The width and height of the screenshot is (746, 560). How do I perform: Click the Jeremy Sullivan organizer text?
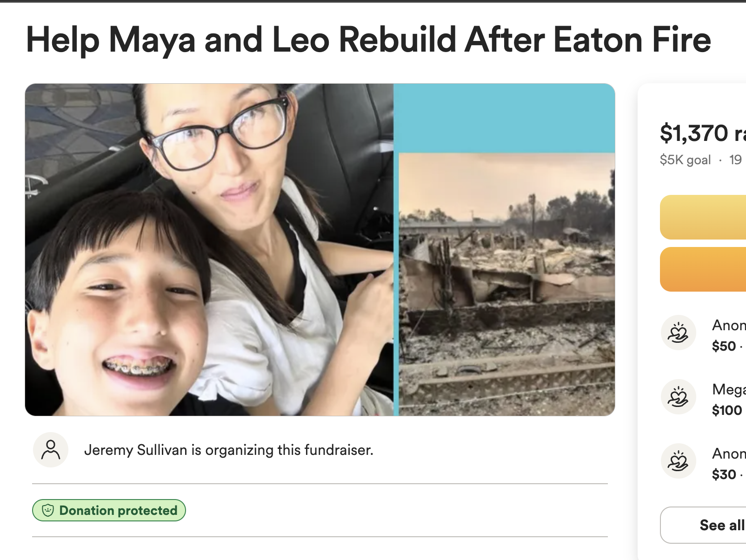click(228, 450)
